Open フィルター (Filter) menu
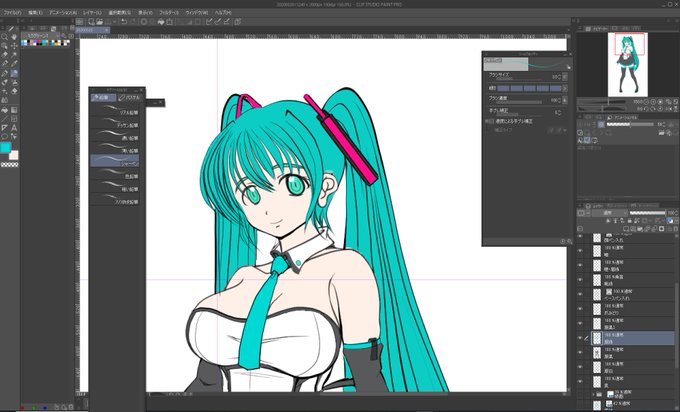Image resolution: width=680 pixels, height=412 pixels. point(169,13)
